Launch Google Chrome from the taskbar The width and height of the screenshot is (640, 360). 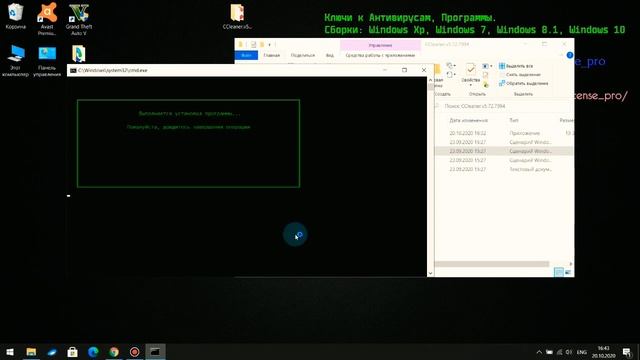pyautogui.click(x=114, y=352)
